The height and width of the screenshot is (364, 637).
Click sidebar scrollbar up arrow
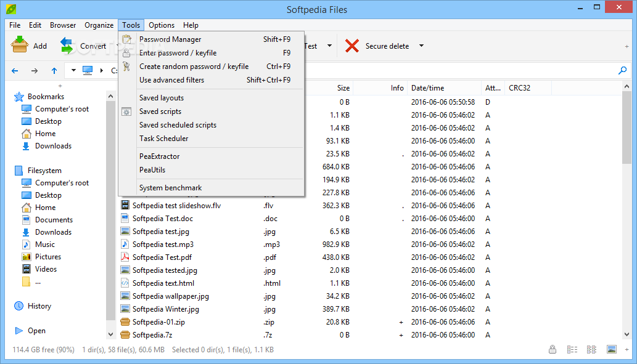[x=110, y=96]
